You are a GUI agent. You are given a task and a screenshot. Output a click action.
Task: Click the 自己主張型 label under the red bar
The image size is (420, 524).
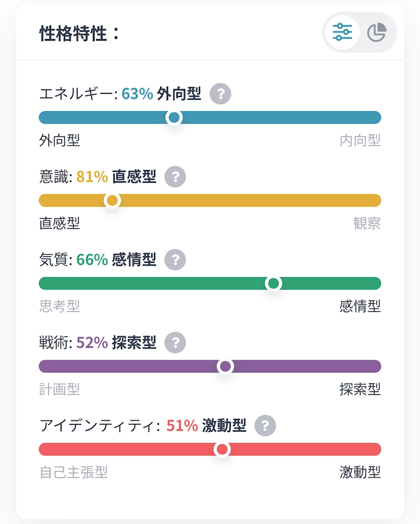73,472
